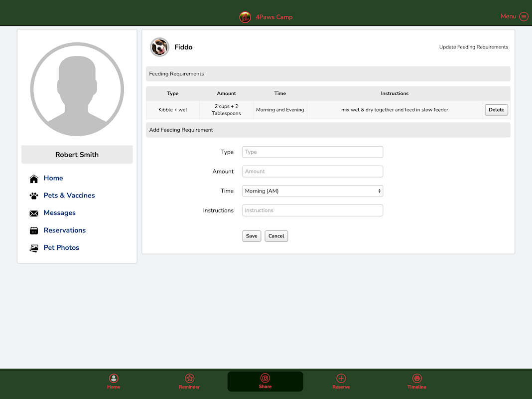This screenshot has width=532, height=399.
Task: Tap the Share camera icon
Action: [x=265, y=378]
